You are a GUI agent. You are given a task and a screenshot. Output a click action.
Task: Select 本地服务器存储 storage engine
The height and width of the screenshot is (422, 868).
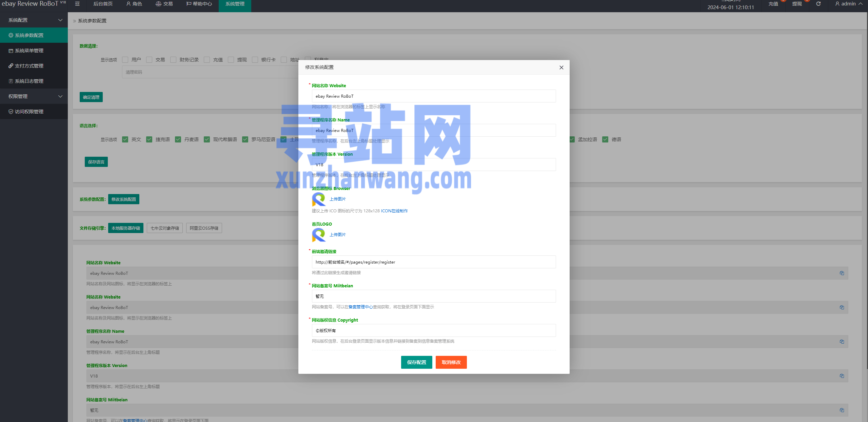coord(126,228)
